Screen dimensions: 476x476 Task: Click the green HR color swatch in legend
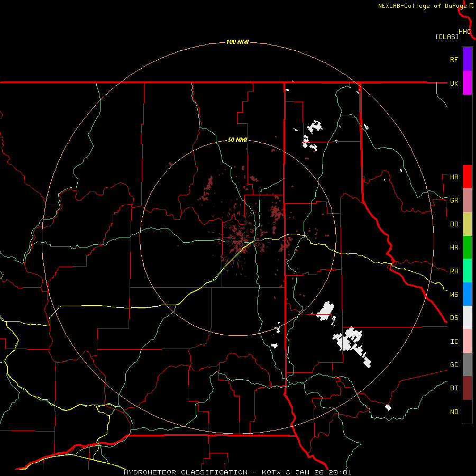(467, 248)
